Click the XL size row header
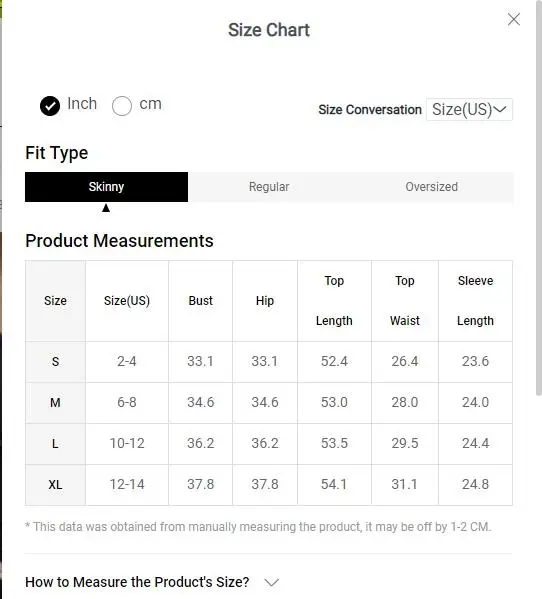Viewport: 542px width, 599px height. (55, 485)
